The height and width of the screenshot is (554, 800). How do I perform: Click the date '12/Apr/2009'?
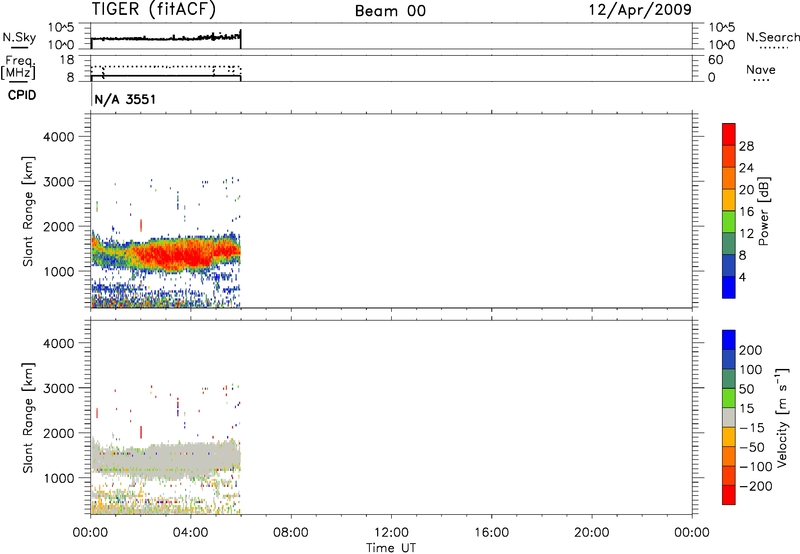pyautogui.click(x=640, y=10)
